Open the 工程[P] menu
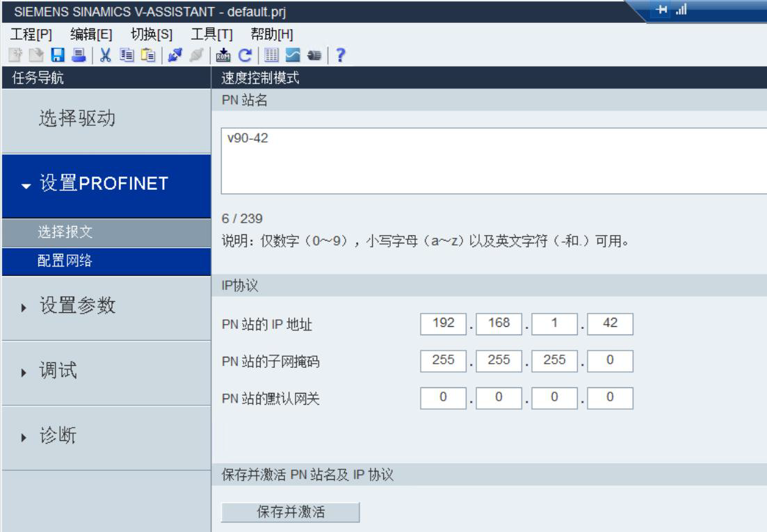The height and width of the screenshot is (532, 767). coord(31,34)
